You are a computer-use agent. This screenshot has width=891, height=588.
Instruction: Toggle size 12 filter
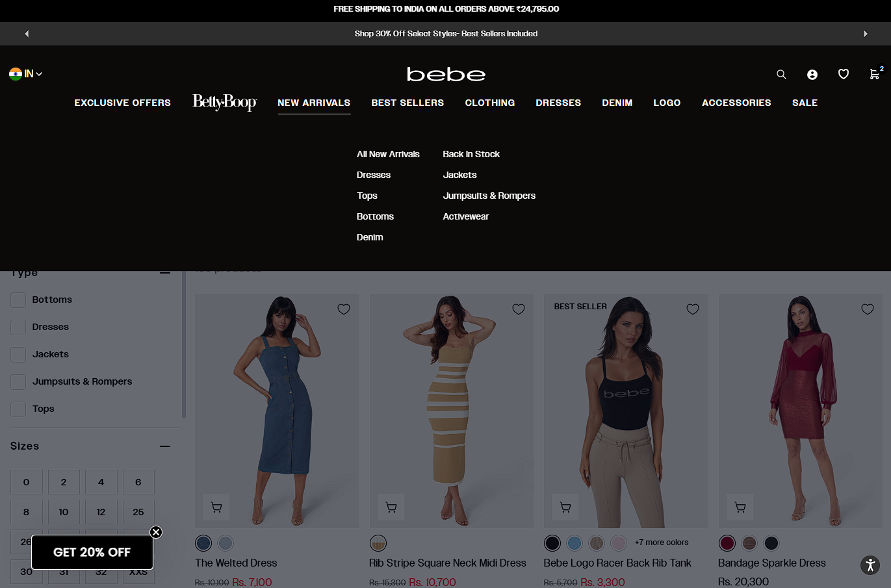click(101, 512)
